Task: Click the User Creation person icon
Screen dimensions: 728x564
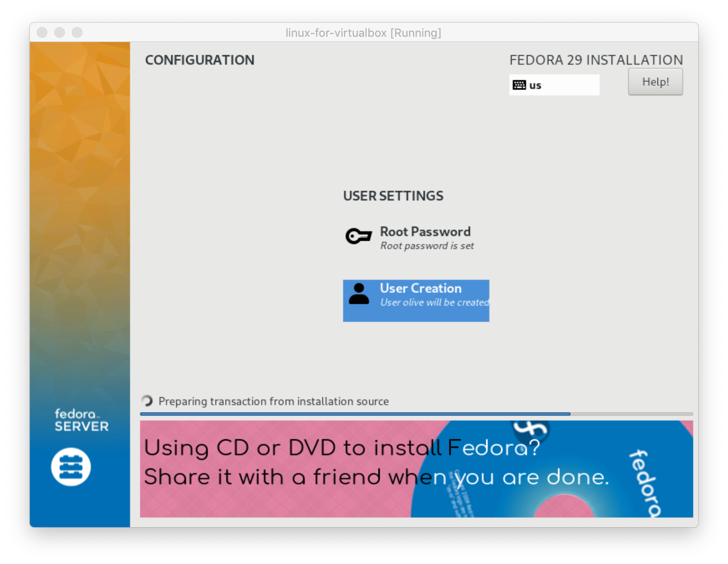Action: coord(359,294)
